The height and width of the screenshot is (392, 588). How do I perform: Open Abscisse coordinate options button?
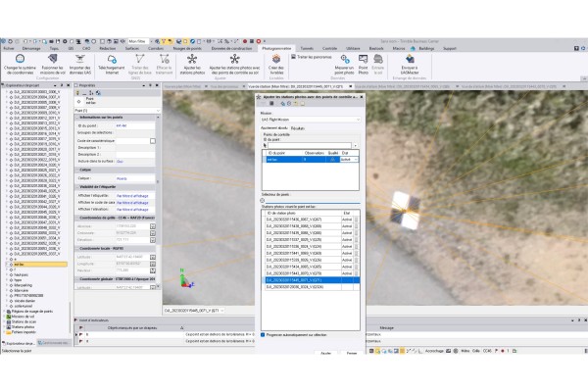[x=153, y=226]
